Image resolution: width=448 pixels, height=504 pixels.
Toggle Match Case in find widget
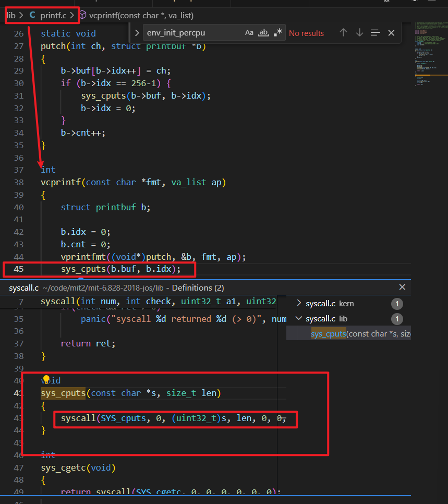point(249,33)
